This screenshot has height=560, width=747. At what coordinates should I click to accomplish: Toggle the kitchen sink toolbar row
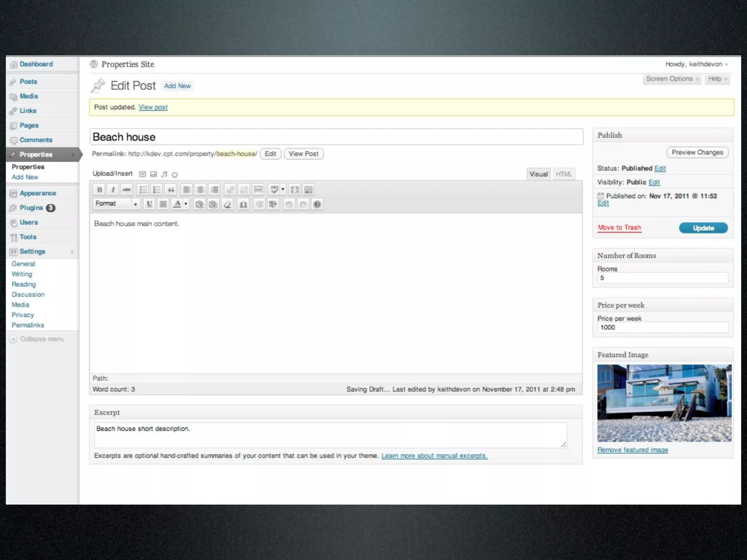309,190
